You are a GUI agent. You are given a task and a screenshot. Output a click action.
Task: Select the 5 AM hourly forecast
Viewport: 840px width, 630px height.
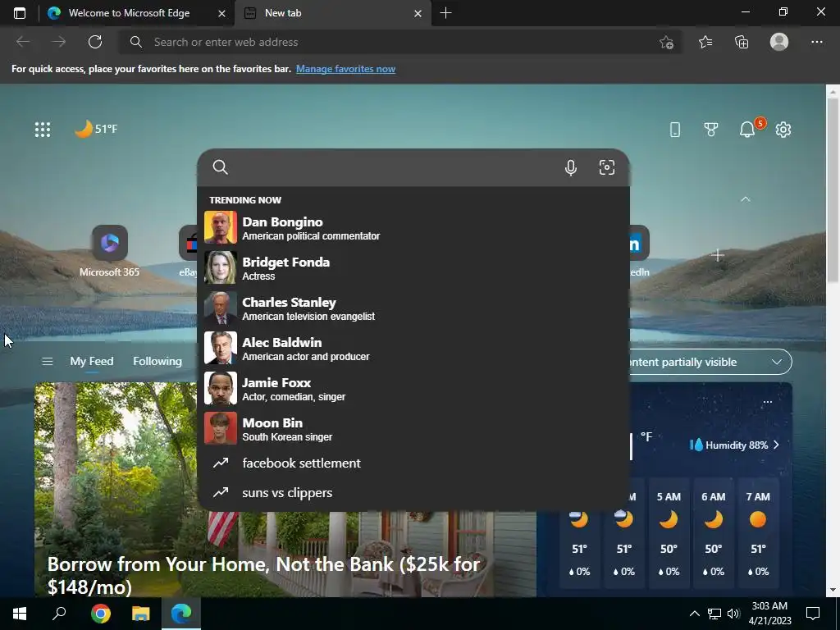669,532
